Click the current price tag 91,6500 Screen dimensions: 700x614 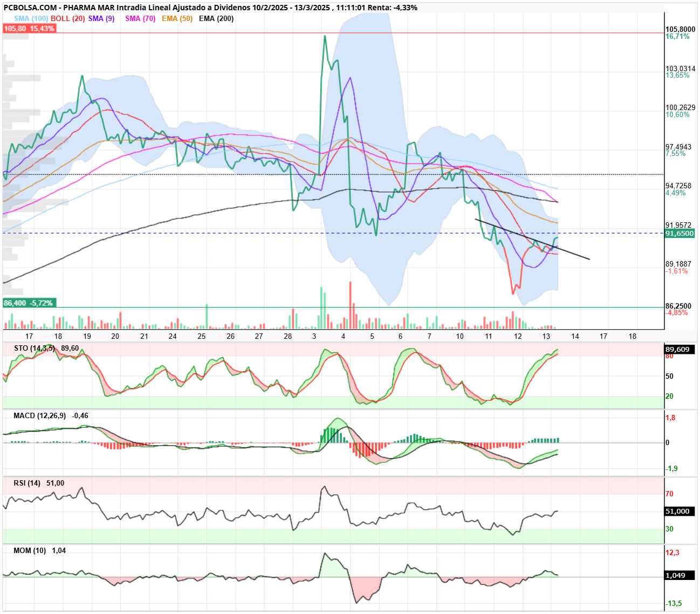(x=680, y=234)
